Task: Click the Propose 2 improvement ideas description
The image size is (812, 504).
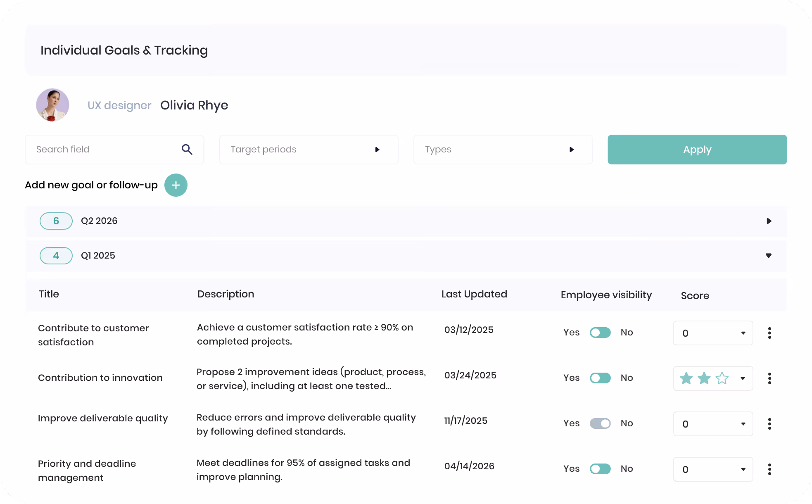Action: tap(311, 379)
